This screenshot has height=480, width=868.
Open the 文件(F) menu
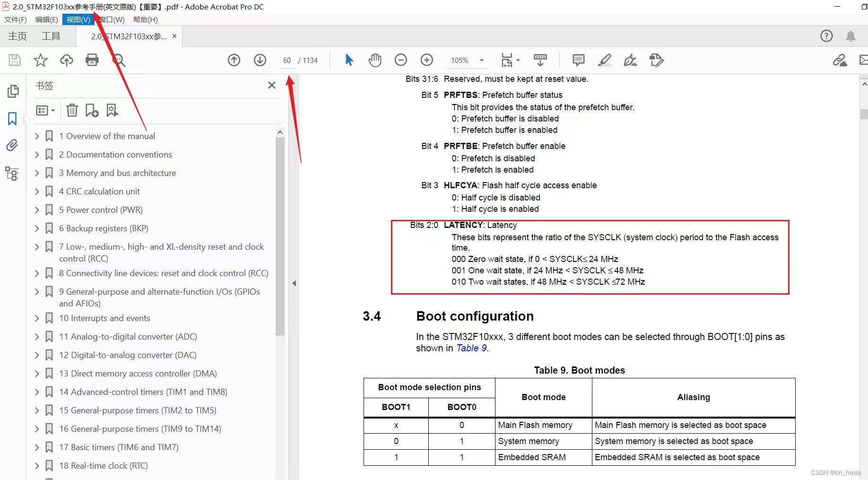pos(16,19)
